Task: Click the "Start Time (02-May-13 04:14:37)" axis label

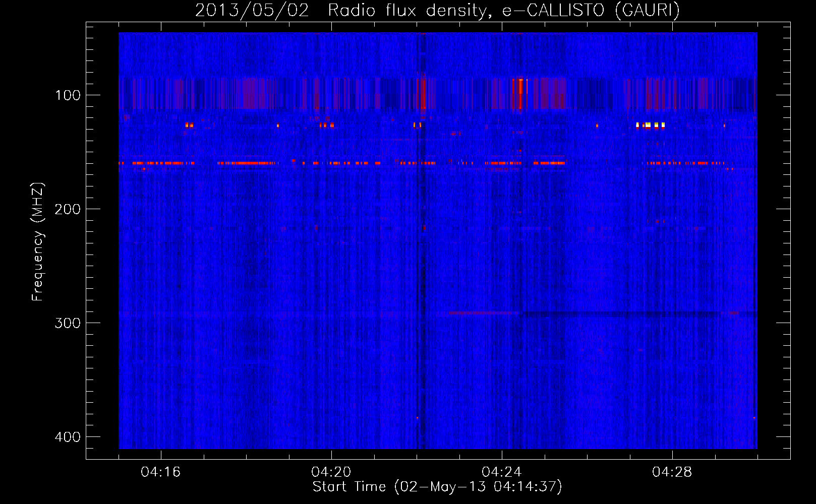Action: (437, 487)
